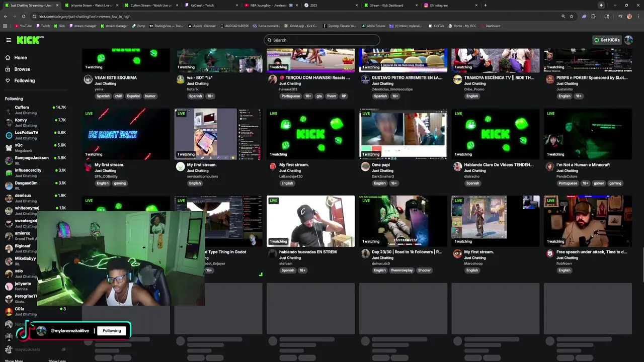Switch to the KaiCenat - Twitch browser tab
Screen dimensions: 644x362
pos(210,5)
